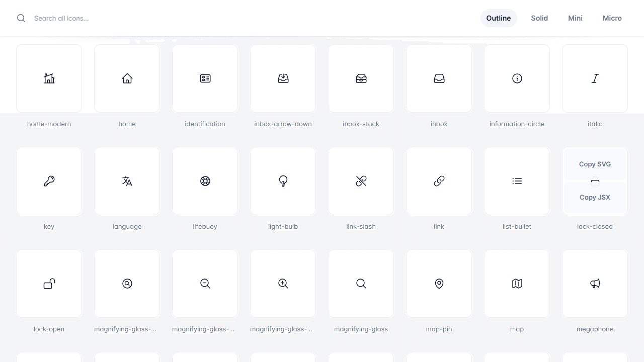Choose the plain link chain icon

pos(439,181)
